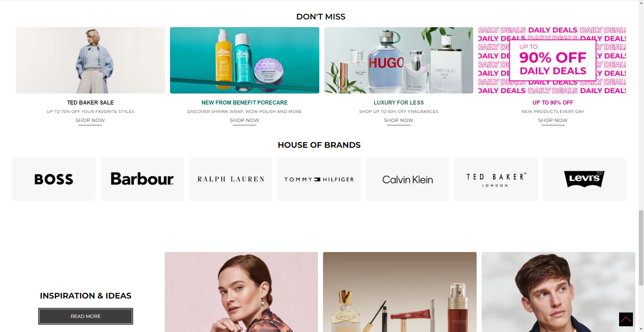Open the Ted Baker London logo tile
Viewport: 644px width, 332px height.
click(x=496, y=179)
